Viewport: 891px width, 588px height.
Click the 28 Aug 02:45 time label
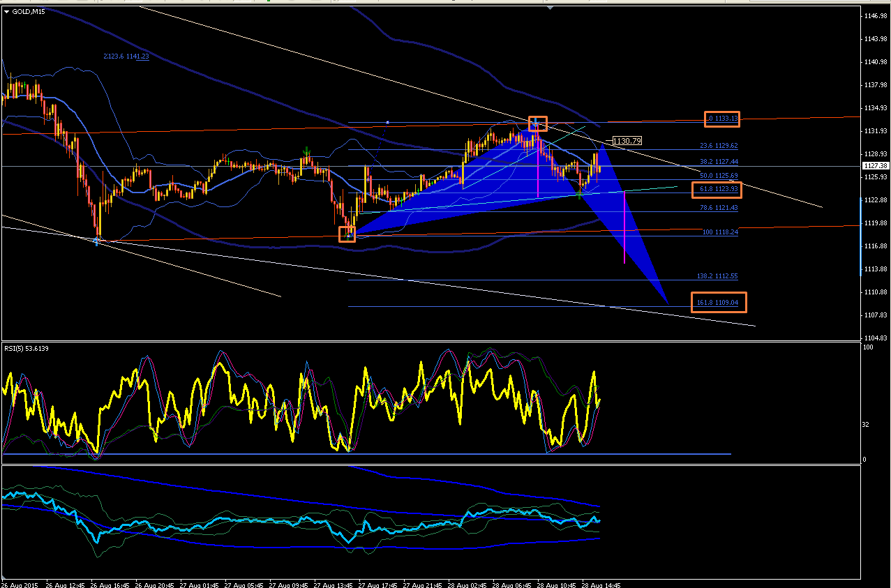[x=467, y=585]
